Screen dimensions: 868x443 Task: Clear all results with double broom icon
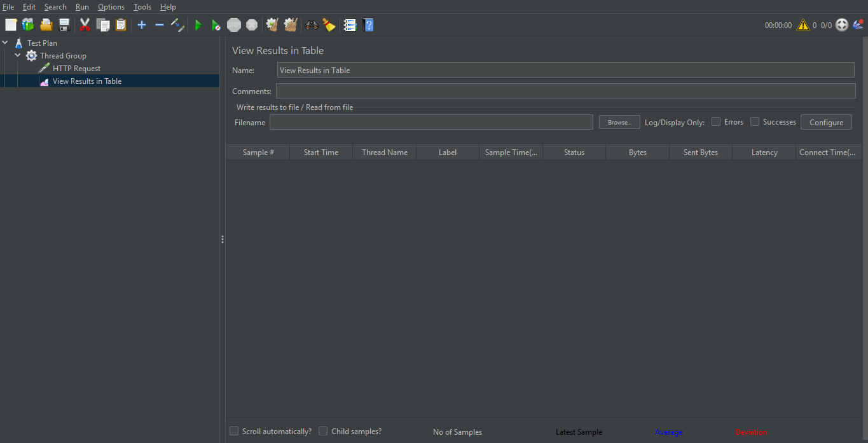click(291, 25)
